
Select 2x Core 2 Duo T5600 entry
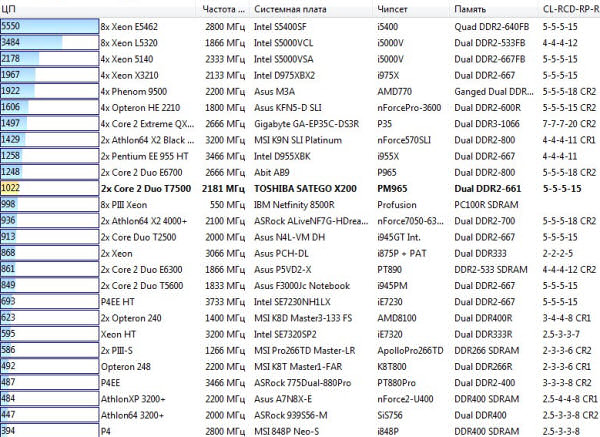tap(142, 286)
